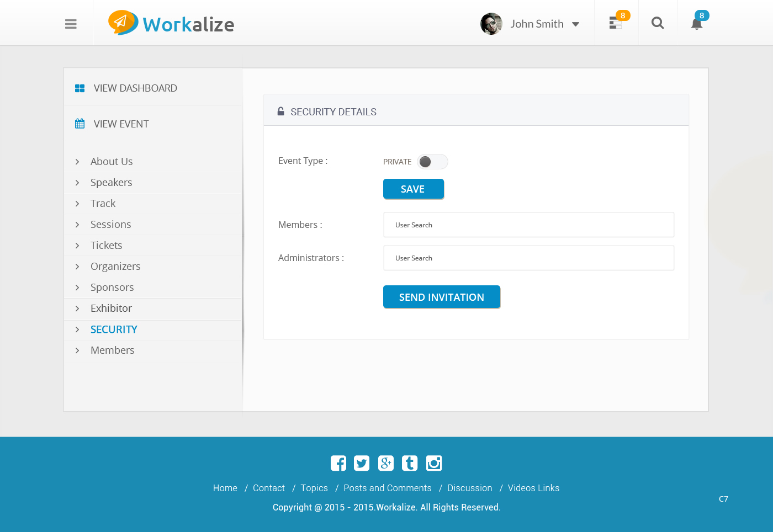Expand the Track chevron
Viewport: 773px width, 532px height.
[x=77, y=204]
